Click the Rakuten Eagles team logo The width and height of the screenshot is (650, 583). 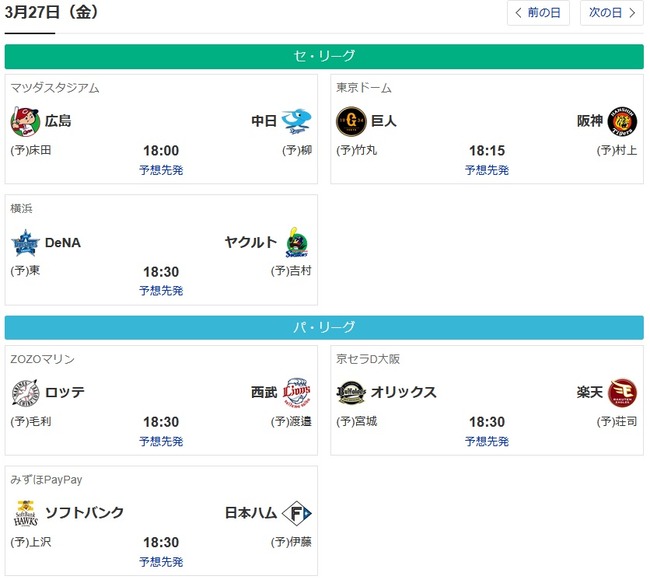[x=623, y=392]
